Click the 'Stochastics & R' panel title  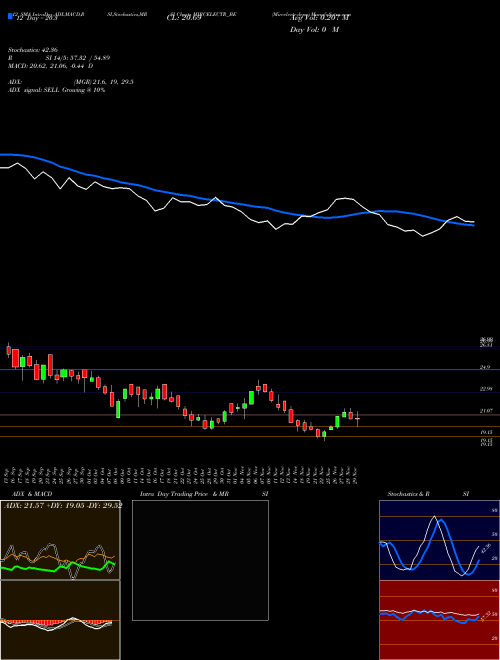(x=409, y=494)
